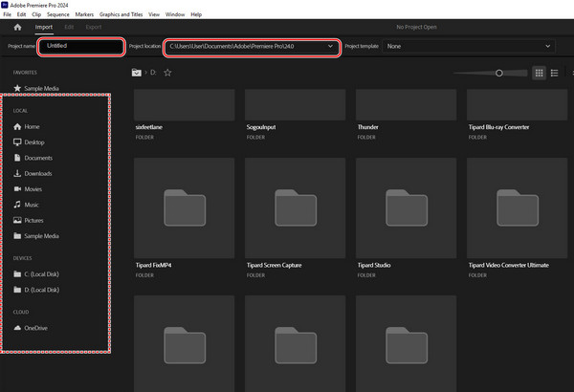Switch to the Edit workspace tab

click(x=69, y=27)
